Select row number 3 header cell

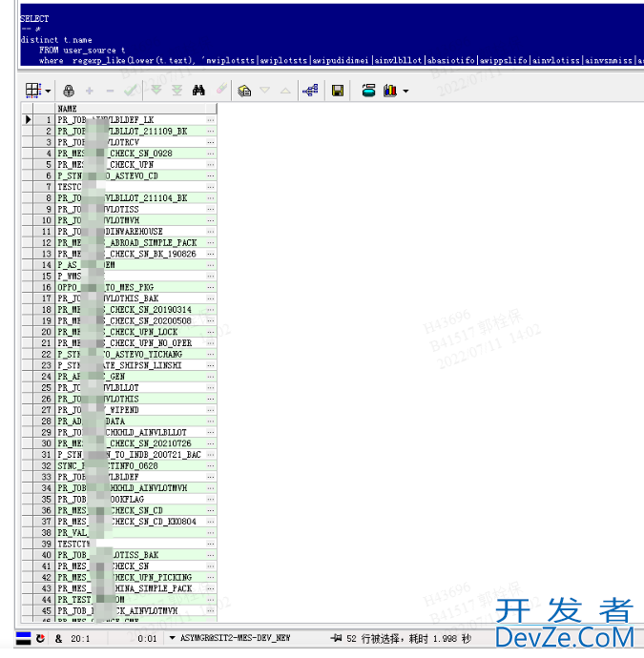point(44,142)
